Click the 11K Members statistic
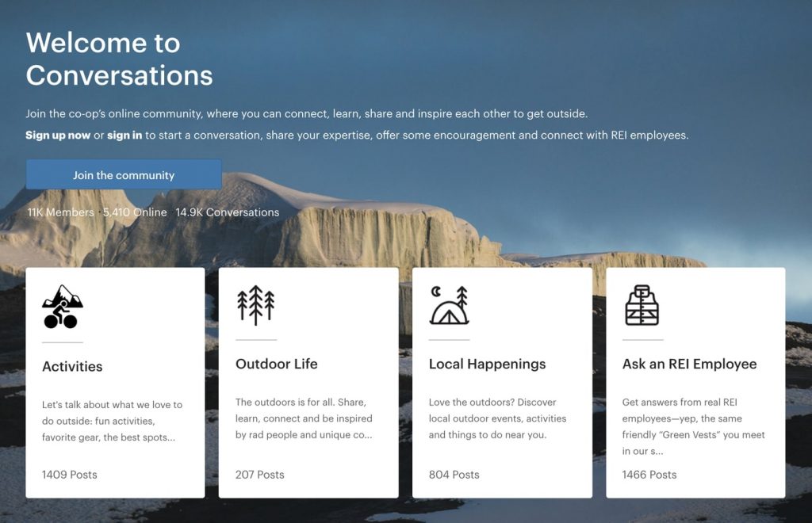The image size is (812, 523). click(60, 212)
